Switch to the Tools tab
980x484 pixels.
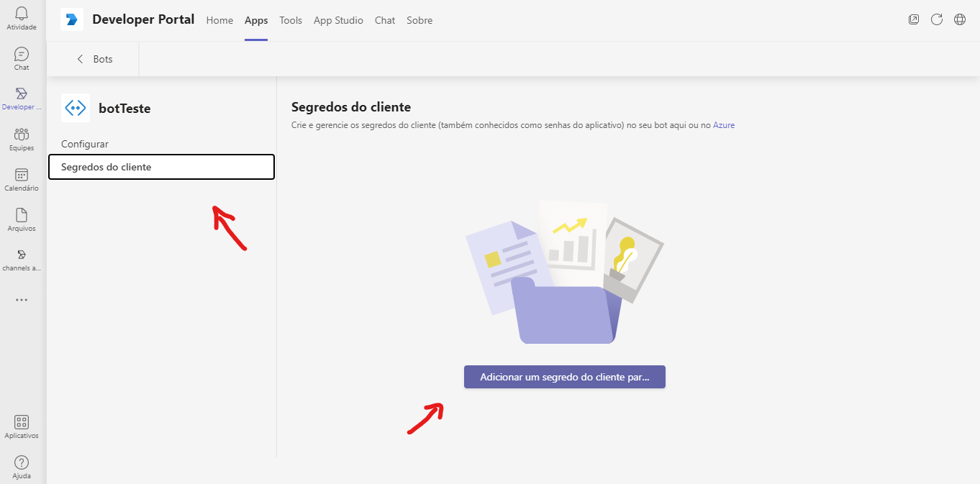coord(291,20)
